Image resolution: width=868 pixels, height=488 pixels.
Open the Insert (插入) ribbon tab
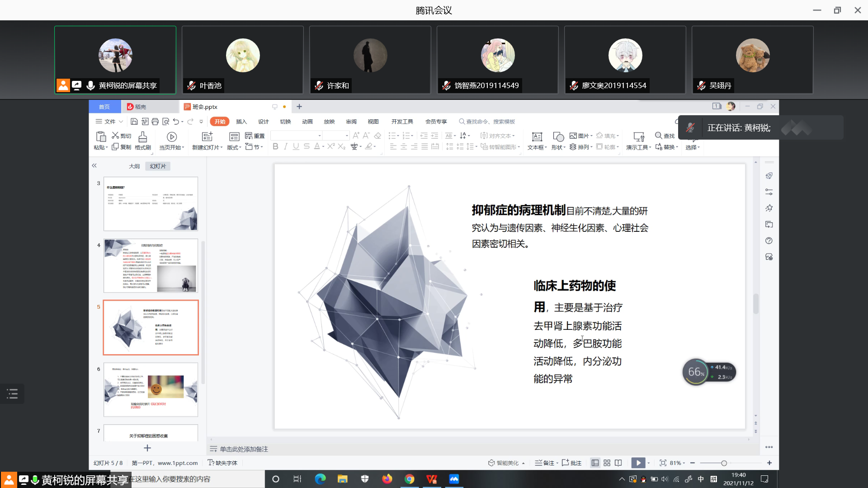241,122
